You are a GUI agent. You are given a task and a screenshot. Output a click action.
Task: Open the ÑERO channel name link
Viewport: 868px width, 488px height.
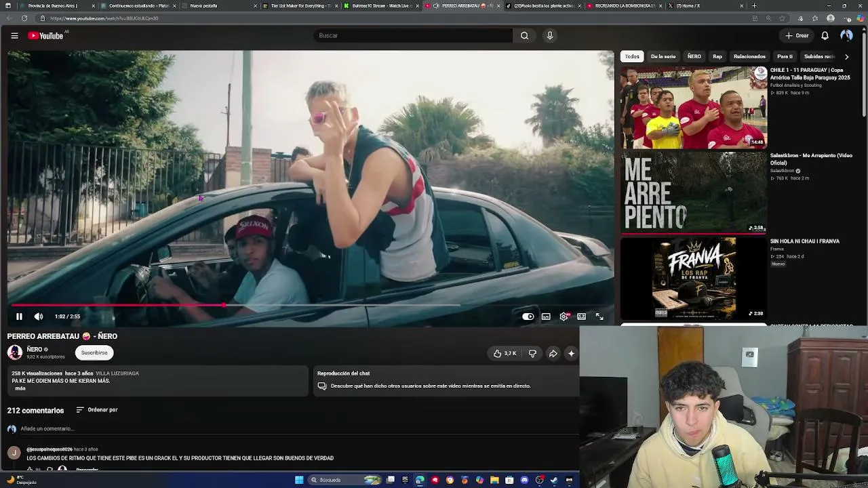[x=35, y=349]
